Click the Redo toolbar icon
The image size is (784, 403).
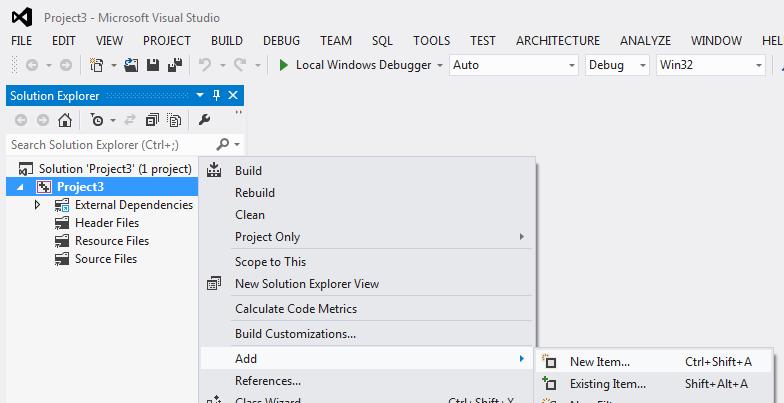[240, 65]
